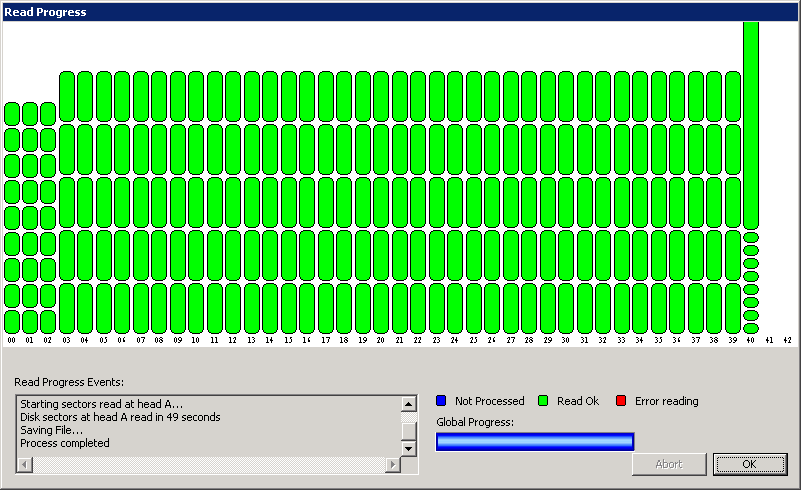Select the "Starting sectors read at head A" line
Viewport: 801px width, 490px height.
coord(102,404)
